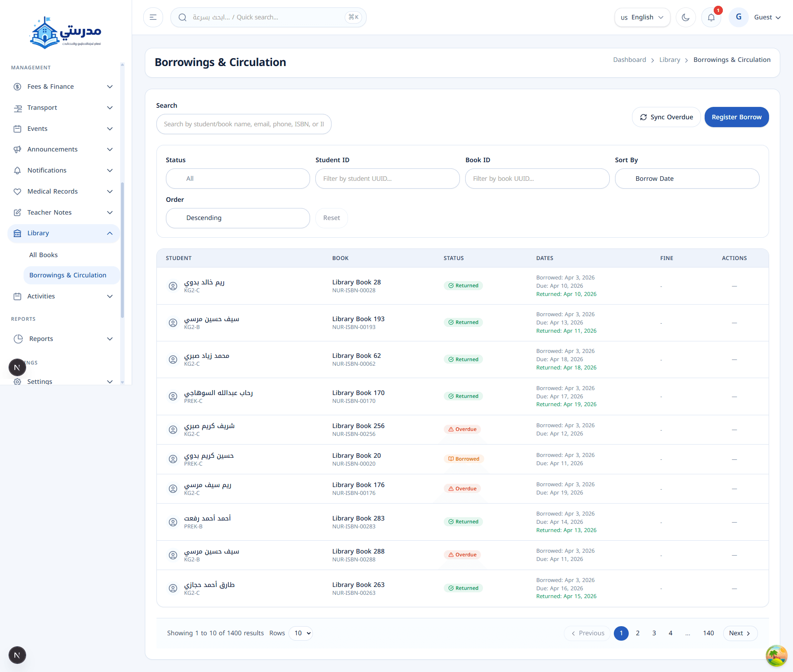Click avatar icon for محمد زياد صبري
Image resolution: width=793 pixels, height=672 pixels.
[173, 360]
